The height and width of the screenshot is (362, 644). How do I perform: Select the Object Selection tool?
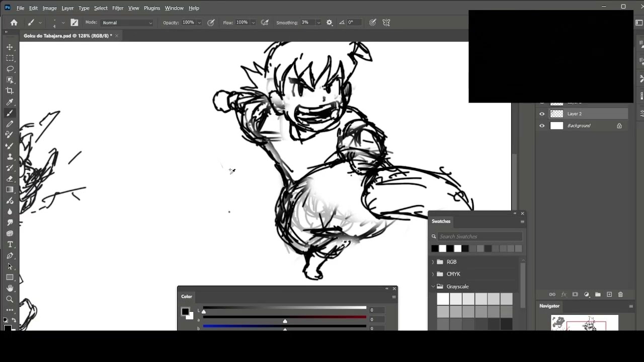point(10,80)
